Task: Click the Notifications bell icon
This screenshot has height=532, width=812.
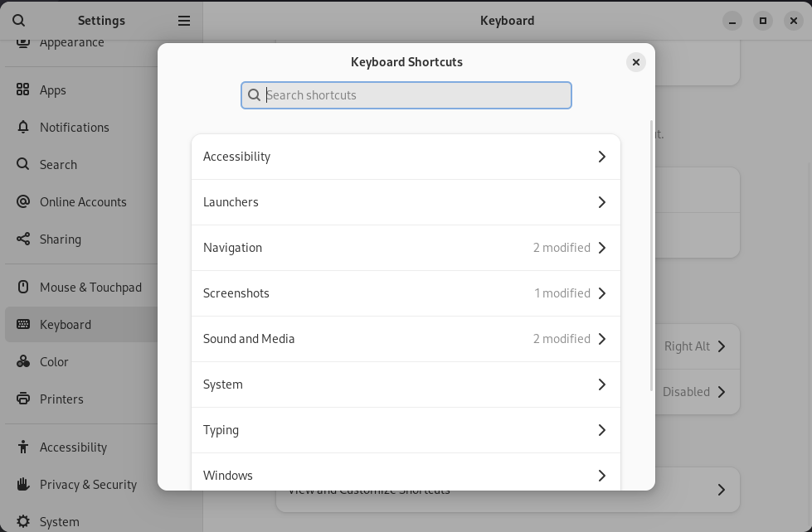Action: pyautogui.click(x=22, y=127)
